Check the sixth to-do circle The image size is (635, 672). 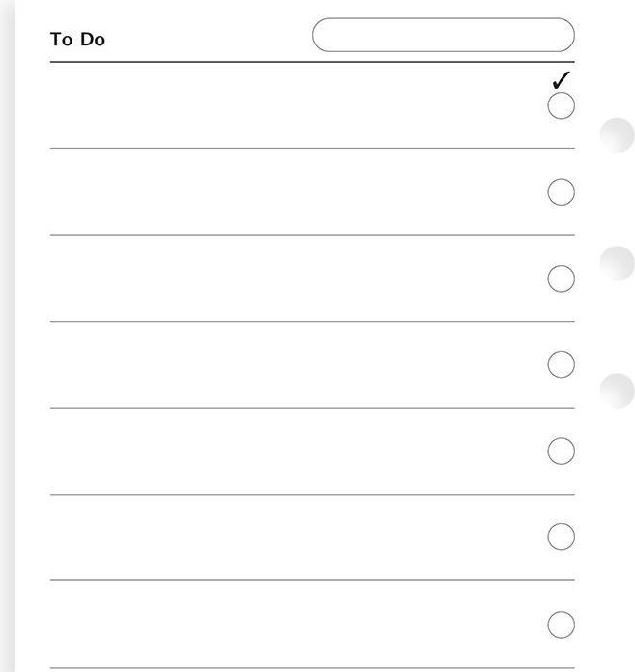coord(561,537)
